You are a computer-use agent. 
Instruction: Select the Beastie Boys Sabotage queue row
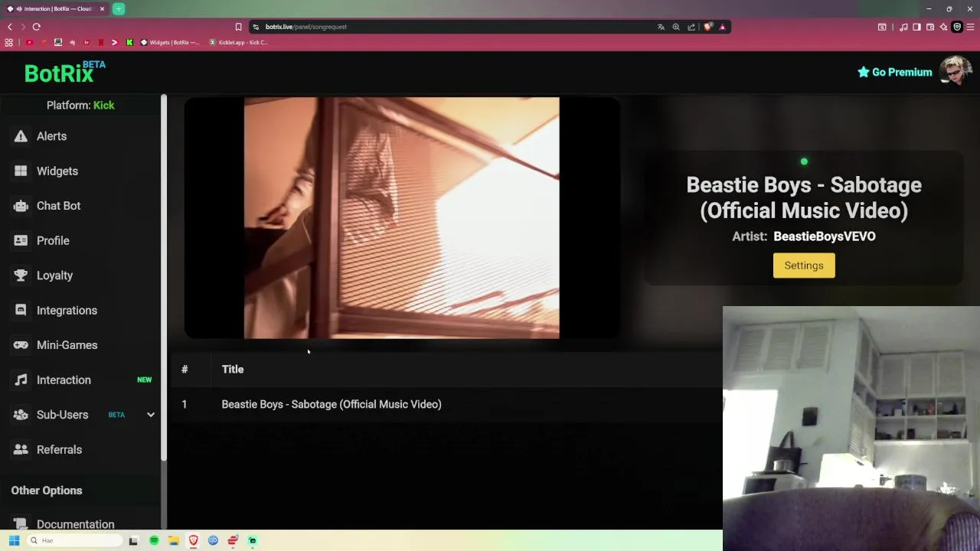point(446,404)
